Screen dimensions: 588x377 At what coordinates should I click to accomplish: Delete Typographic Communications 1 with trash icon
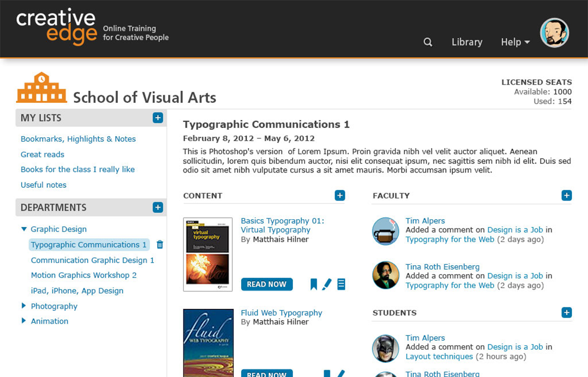click(x=160, y=245)
